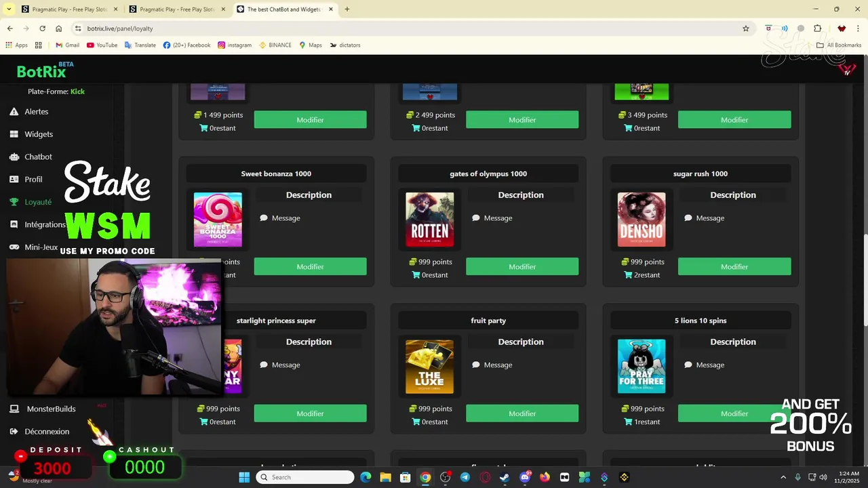Bookmark this page with the star icon
868x488 pixels.
point(746,28)
